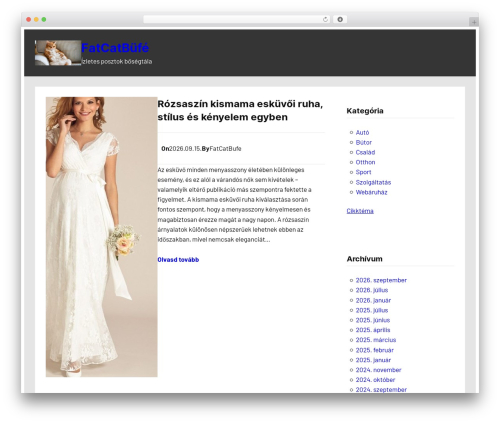This screenshot has width=500, height=423.
Task: Open the Autó category
Action: [x=362, y=133]
